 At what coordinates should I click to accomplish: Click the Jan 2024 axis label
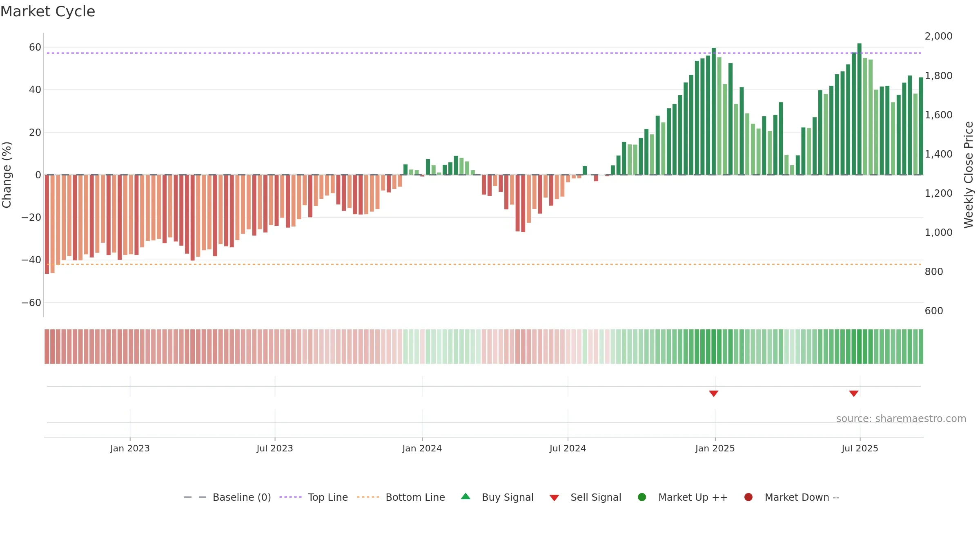422,449
